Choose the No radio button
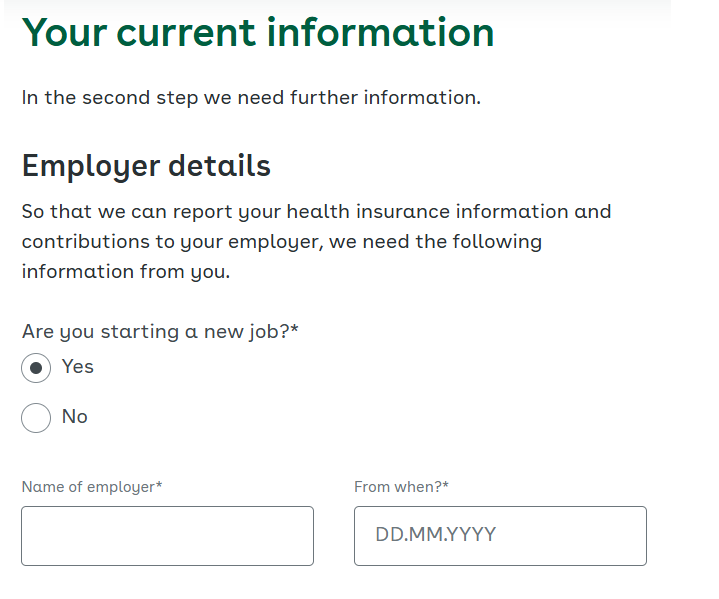Image resolution: width=719 pixels, height=599 pixels. (36, 418)
